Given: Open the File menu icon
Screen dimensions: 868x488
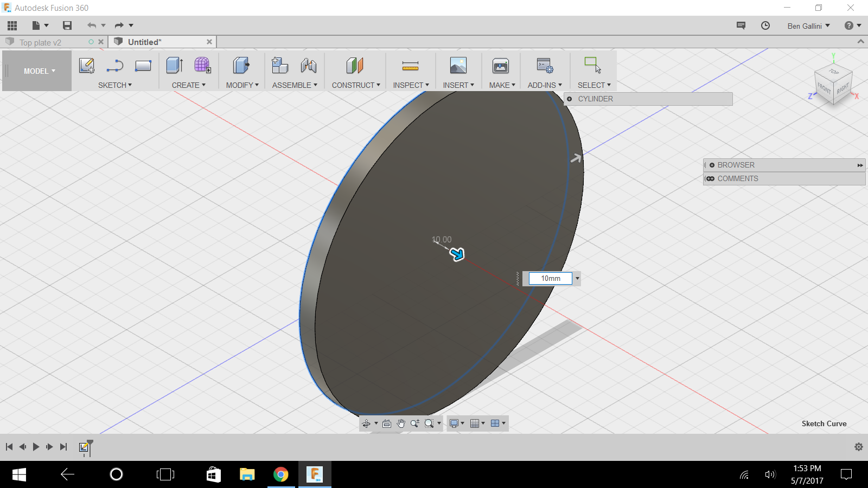Looking at the screenshot, I should click(36, 25).
